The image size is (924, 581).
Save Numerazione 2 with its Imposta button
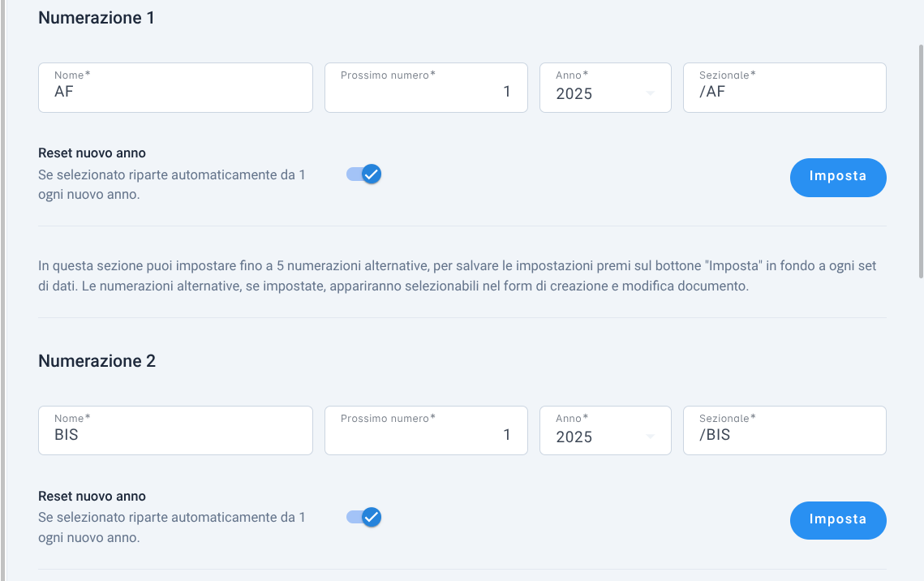point(838,520)
